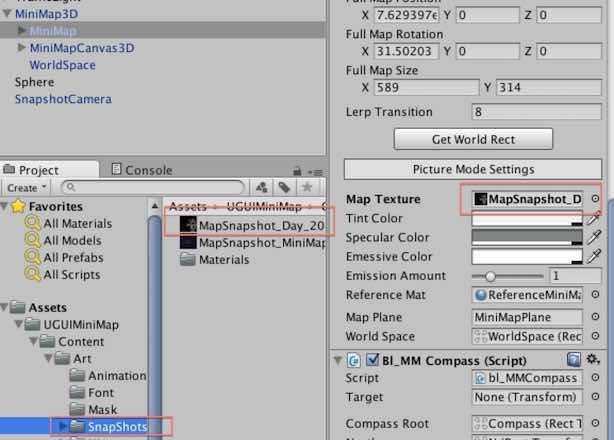Open Reference Mat object picker circle
The height and width of the screenshot is (440, 614).
tap(595, 294)
